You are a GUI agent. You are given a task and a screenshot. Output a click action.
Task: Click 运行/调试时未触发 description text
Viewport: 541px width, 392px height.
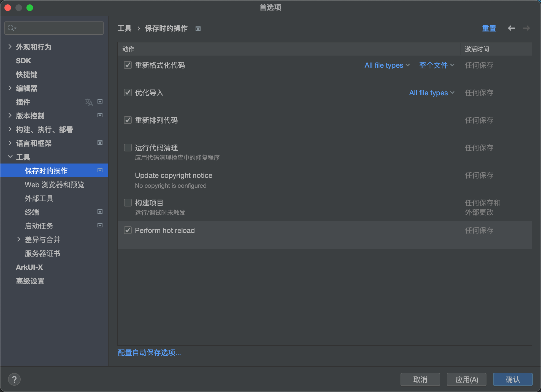pos(160,213)
